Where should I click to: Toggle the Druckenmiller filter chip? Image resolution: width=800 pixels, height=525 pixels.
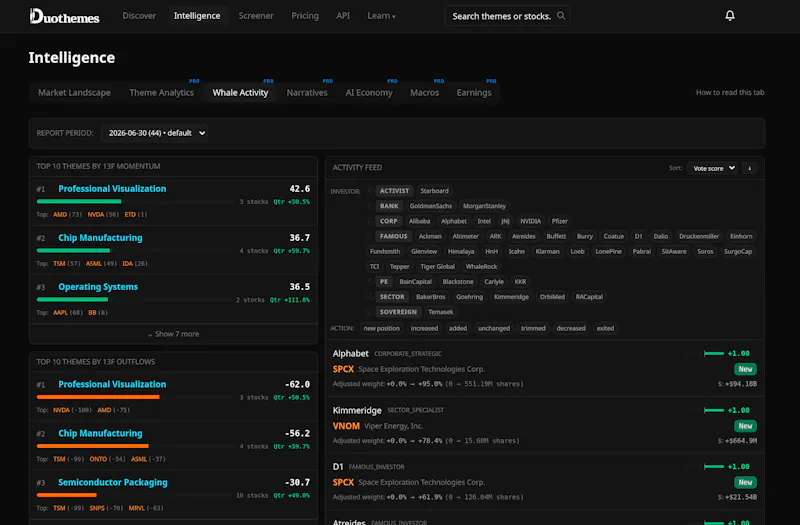pyautogui.click(x=698, y=236)
